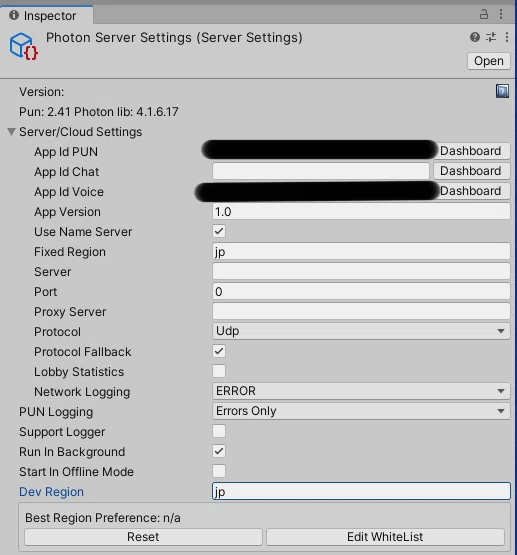Open the PUN Logging Errors Only dropdown

tap(361, 411)
